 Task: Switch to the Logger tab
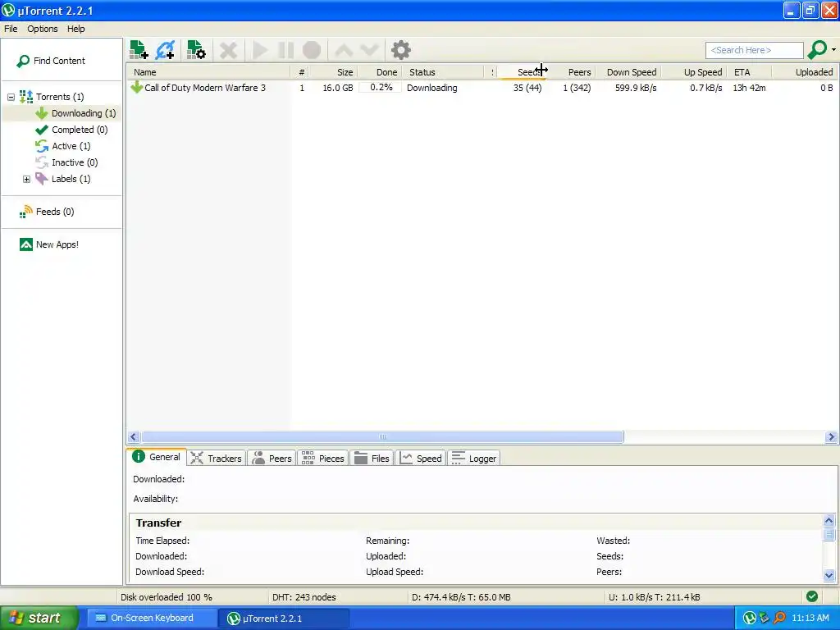coord(473,459)
